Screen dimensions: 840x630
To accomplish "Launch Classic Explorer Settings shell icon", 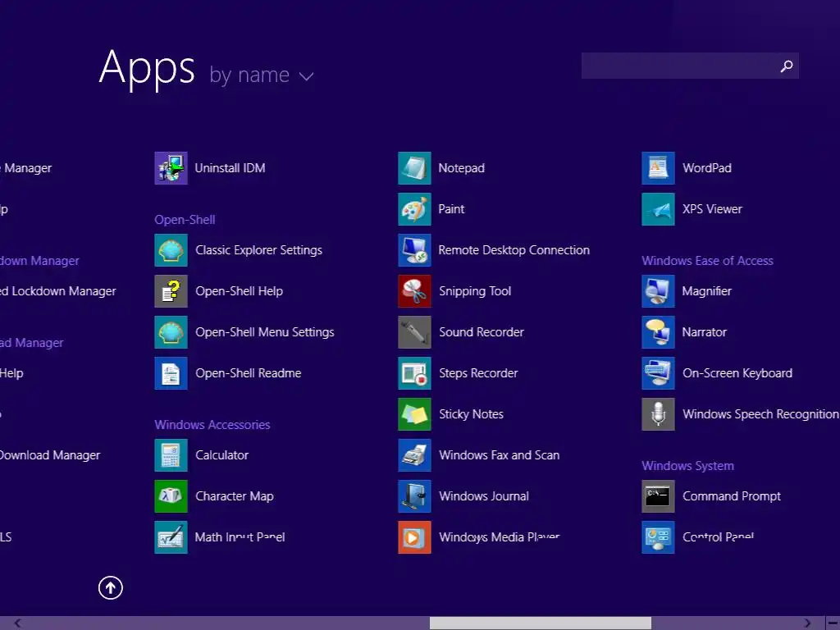I will click(171, 250).
